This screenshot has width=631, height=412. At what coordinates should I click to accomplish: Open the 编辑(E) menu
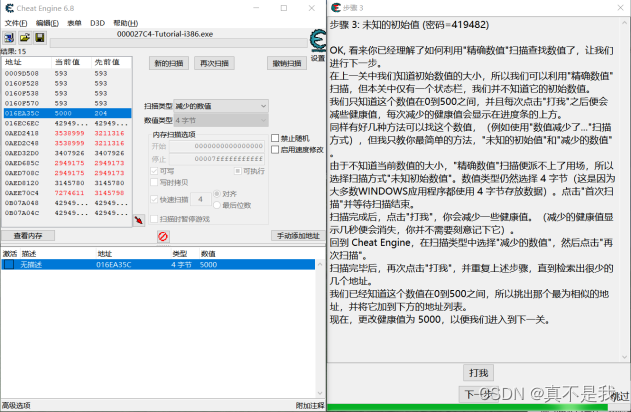[x=47, y=23]
